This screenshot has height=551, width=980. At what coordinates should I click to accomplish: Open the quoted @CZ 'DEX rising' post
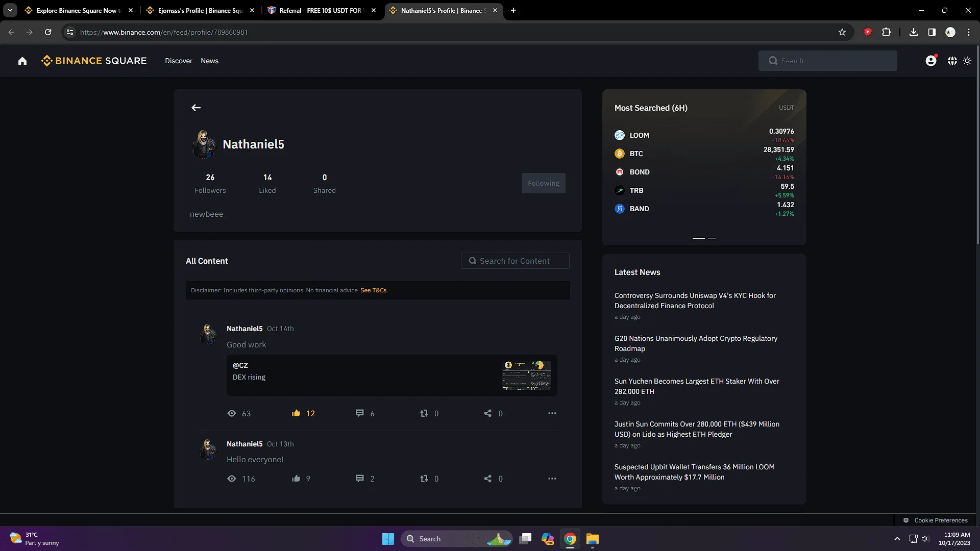tap(392, 375)
